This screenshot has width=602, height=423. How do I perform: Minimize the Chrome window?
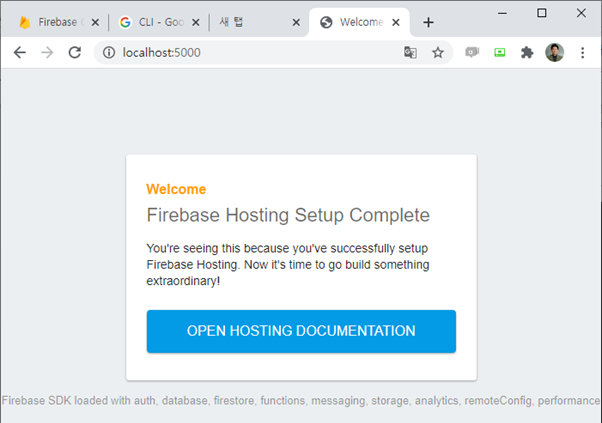pyautogui.click(x=502, y=13)
